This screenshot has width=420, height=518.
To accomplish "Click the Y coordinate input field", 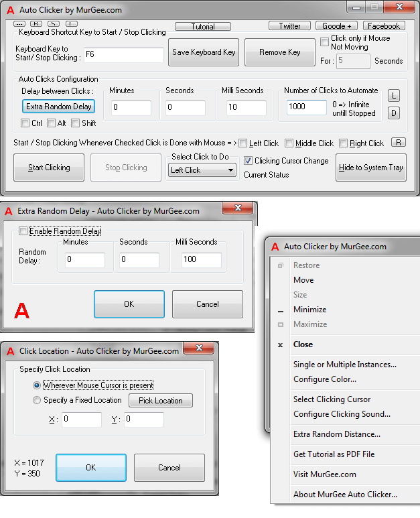I will (144, 419).
